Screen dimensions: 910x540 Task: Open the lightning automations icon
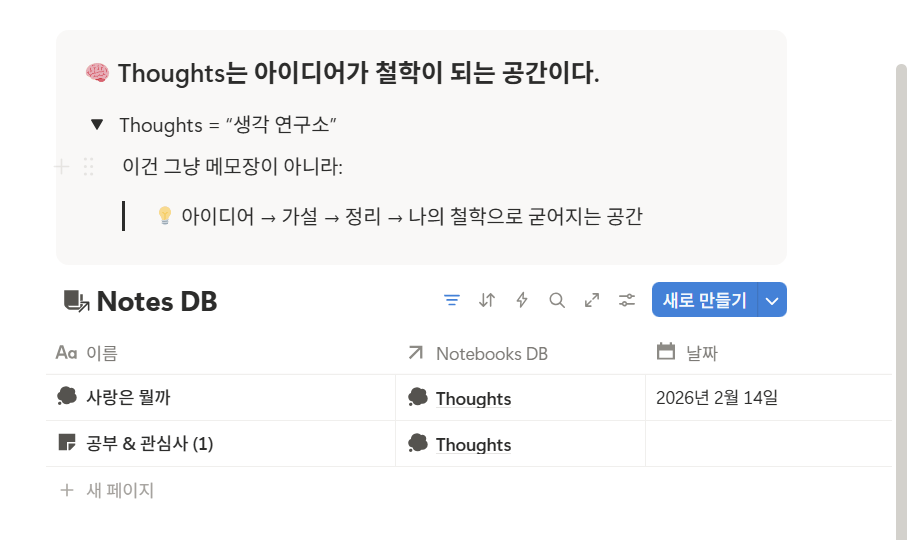coord(522,300)
